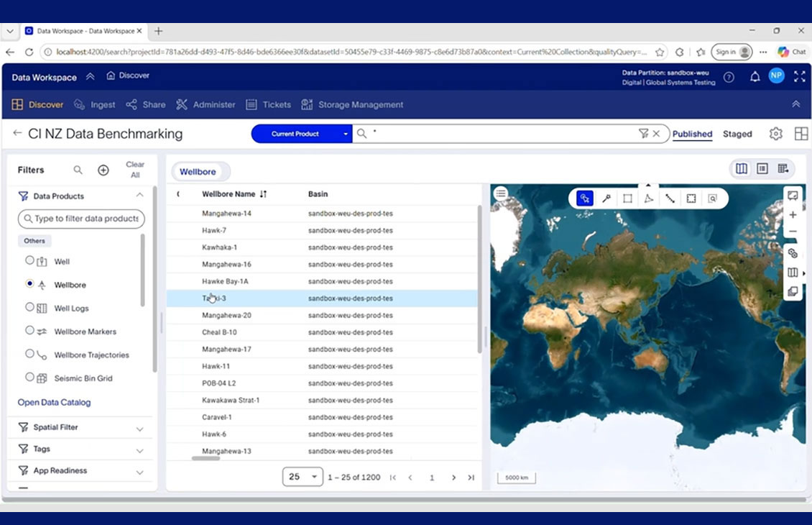Select the line tool on the map toolbar

(670, 198)
